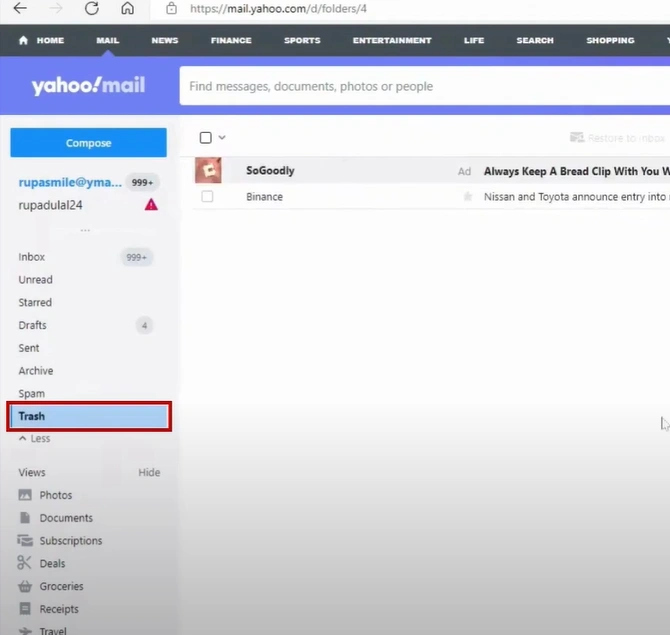Click the Yahoo Mail logo

click(x=88, y=85)
